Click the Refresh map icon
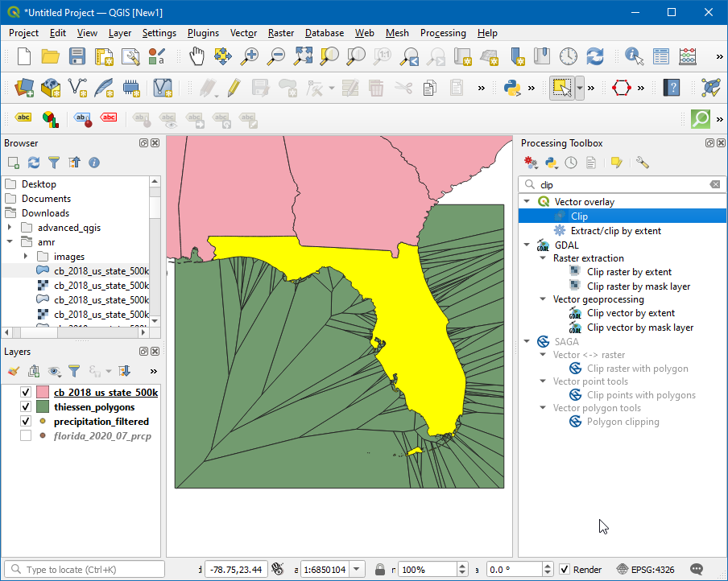The height and width of the screenshot is (581, 728). click(595, 56)
